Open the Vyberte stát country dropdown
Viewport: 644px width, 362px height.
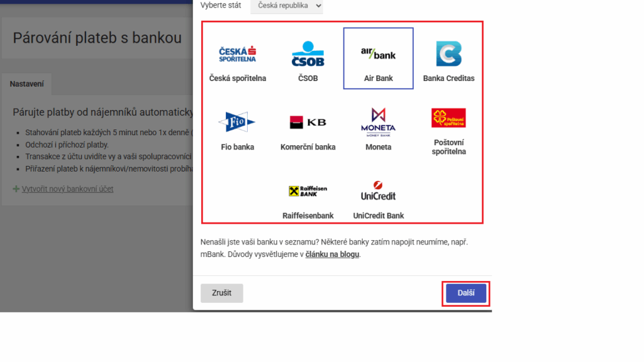pos(287,6)
